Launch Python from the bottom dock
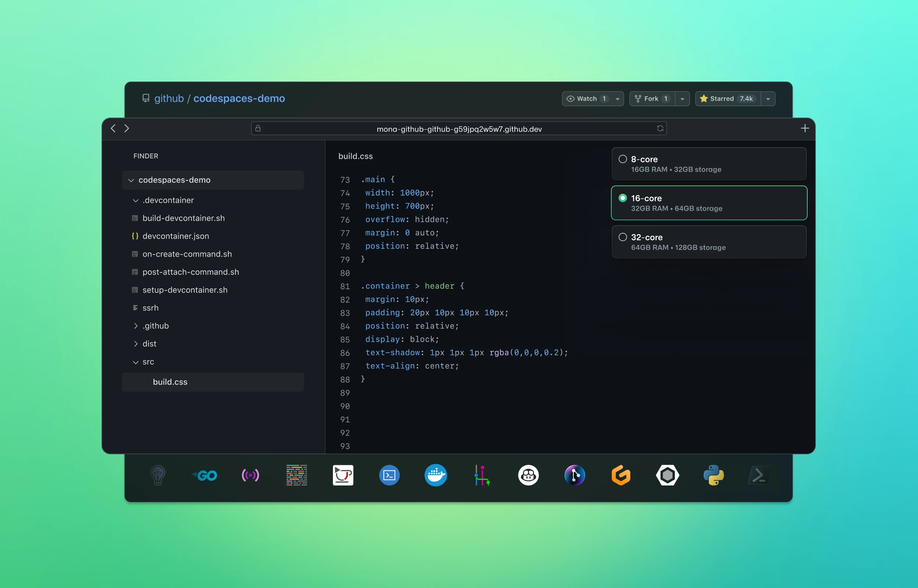The height and width of the screenshot is (588, 918). (x=714, y=476)
